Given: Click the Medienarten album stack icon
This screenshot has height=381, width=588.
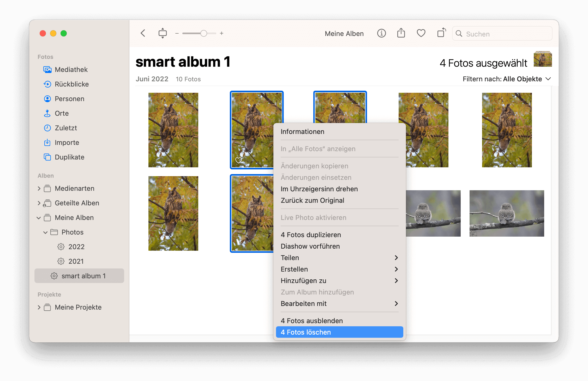Looking at the screenshot, I should pyautogui.click(x=47, y=188).
